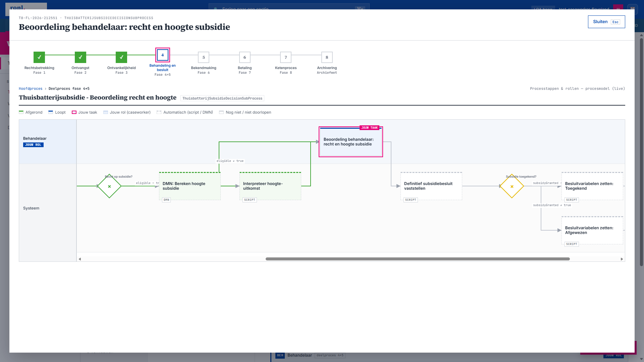Select phase 4 Behandeling en besluit
This screenshot has height=362, width=644.
click(163, 55)
